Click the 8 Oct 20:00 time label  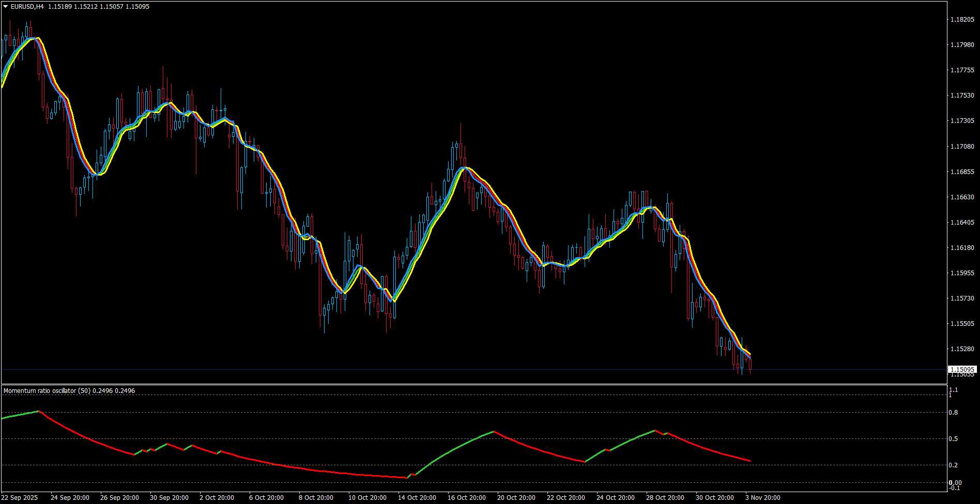pyautogui.click(x=316, y=498)
